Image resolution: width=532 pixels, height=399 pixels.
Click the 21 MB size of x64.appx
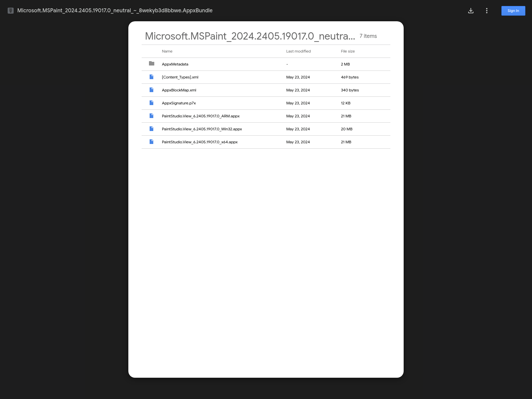coord(346,142)
